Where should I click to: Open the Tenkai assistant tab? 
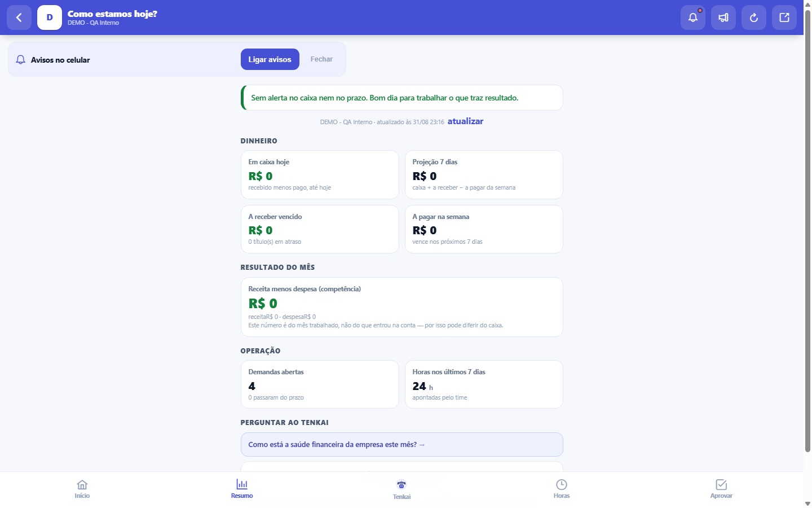401,489
